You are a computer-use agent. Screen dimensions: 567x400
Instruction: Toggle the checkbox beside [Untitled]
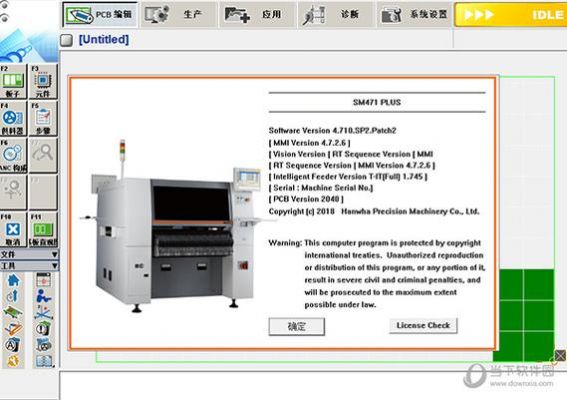coord(66,40)
